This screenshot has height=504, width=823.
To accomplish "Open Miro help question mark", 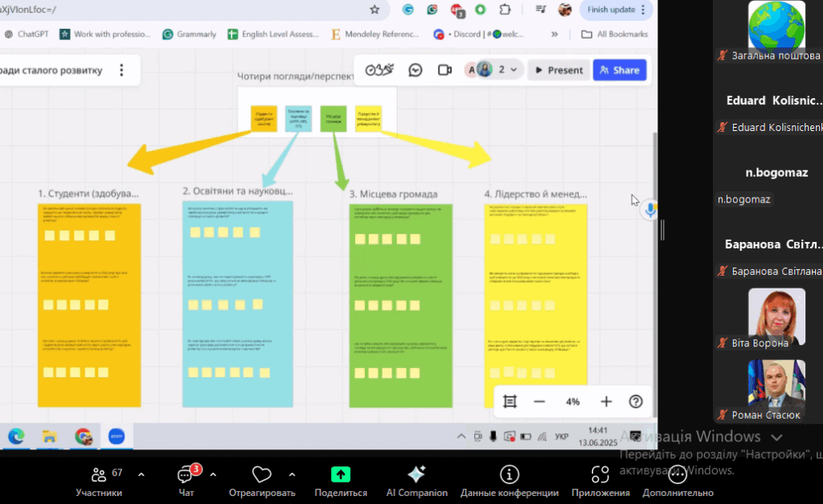I will coord(636,402).
